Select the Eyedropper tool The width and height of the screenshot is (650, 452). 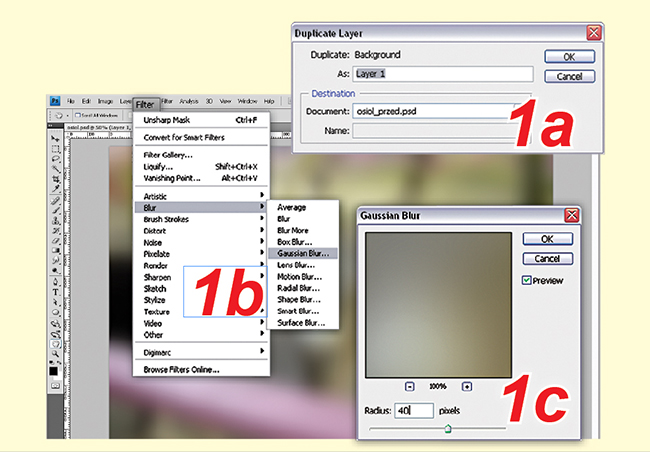[x=55, y=189]
